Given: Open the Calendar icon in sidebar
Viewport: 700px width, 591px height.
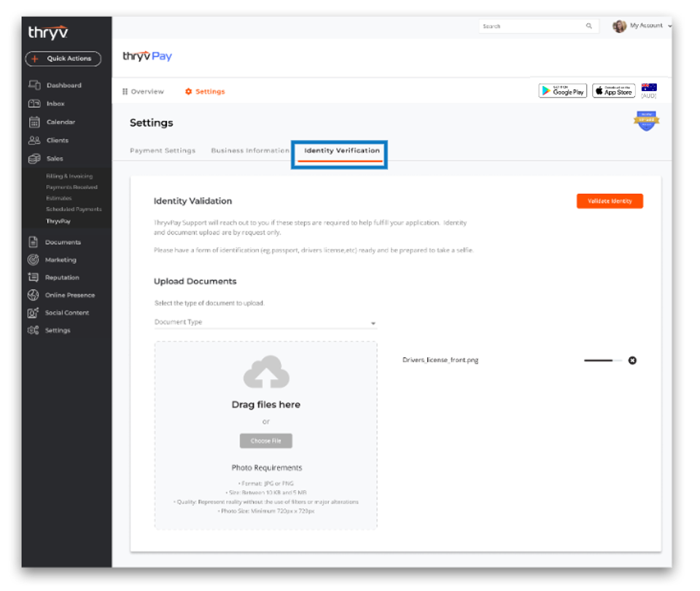Looking at the screenshot, I should tap(34, 122).
